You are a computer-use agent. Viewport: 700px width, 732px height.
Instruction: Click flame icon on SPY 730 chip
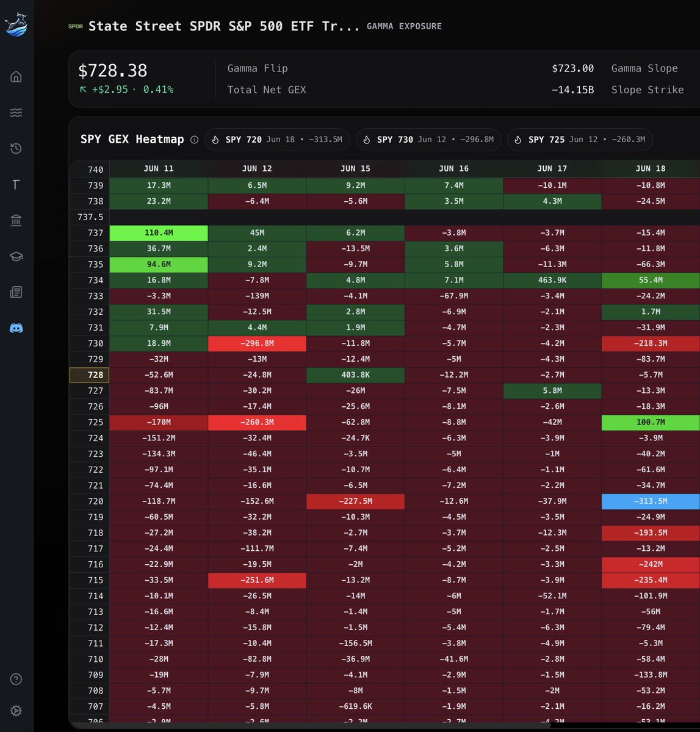(x=367, y=140)
